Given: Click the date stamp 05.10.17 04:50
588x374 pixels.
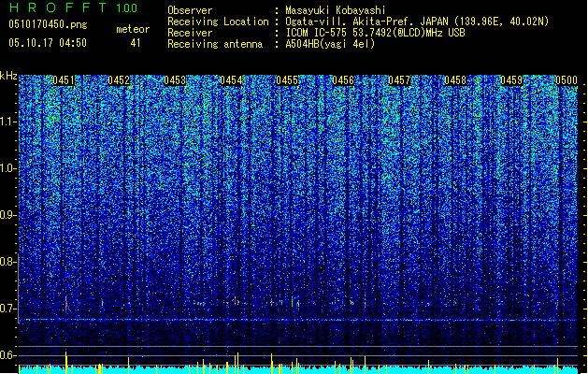Looking at the screenshot, I should click(48, 43).
